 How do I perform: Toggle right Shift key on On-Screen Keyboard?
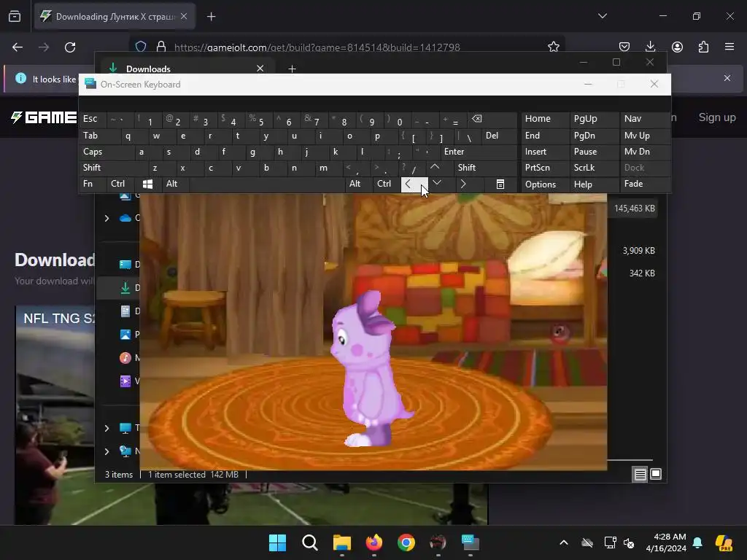click(x=485, y=168)
